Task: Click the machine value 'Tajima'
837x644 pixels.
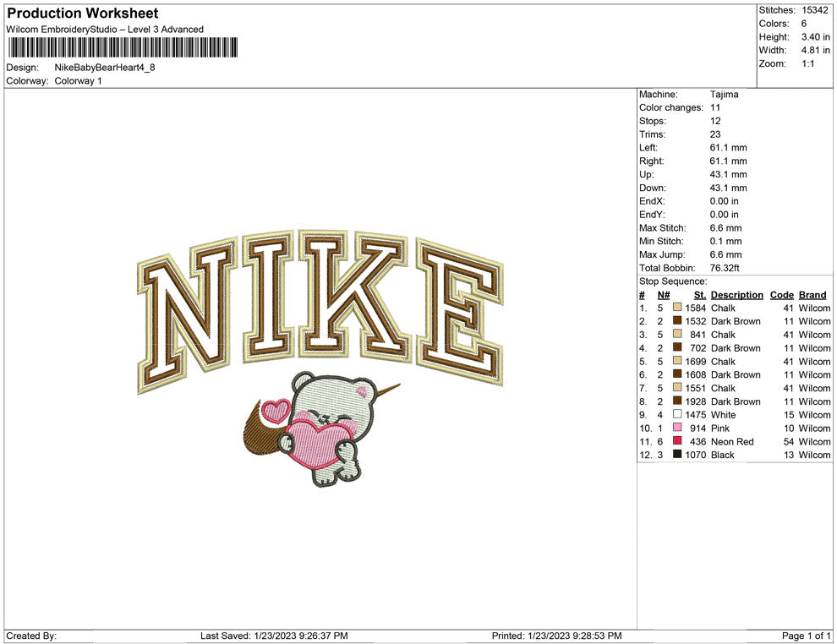Action: 724,95
